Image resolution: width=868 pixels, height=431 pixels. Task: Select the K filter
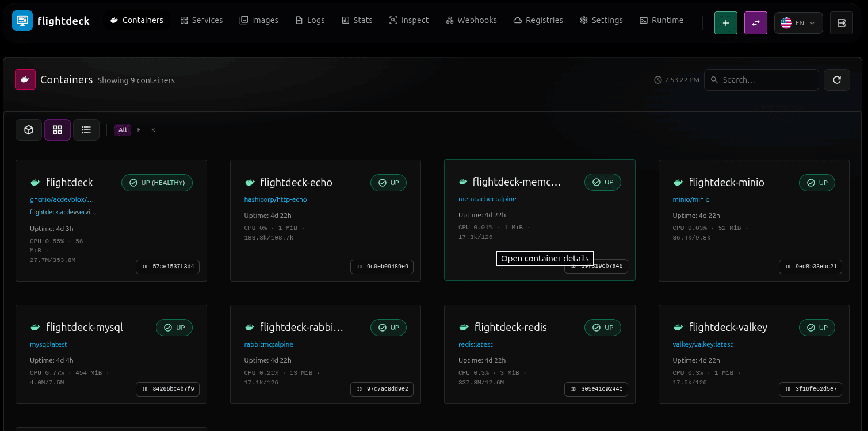click(154, 130)
